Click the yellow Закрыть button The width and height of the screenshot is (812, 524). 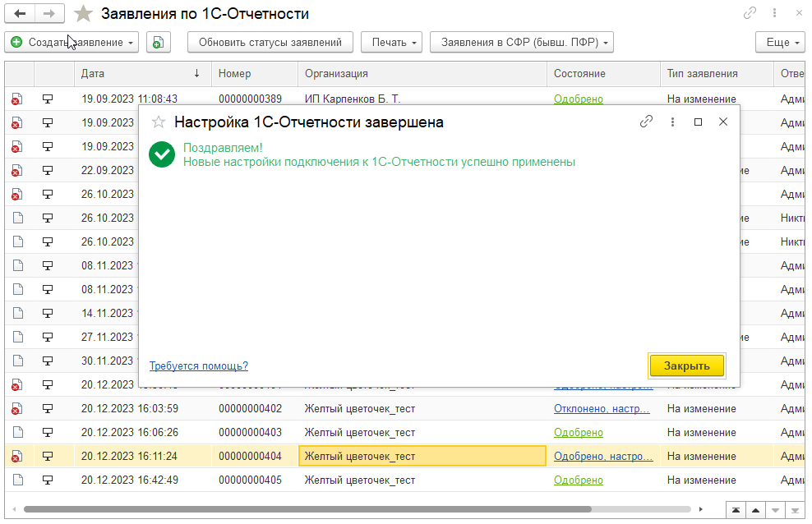pos(687,365)
